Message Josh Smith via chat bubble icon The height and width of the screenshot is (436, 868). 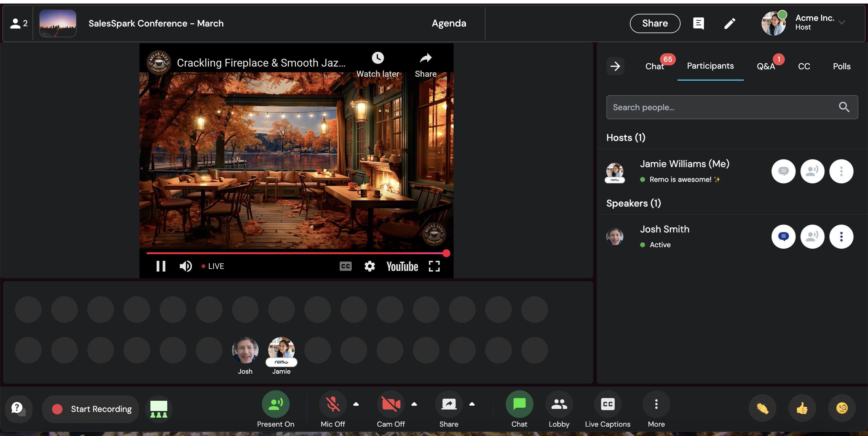point(783,237)
